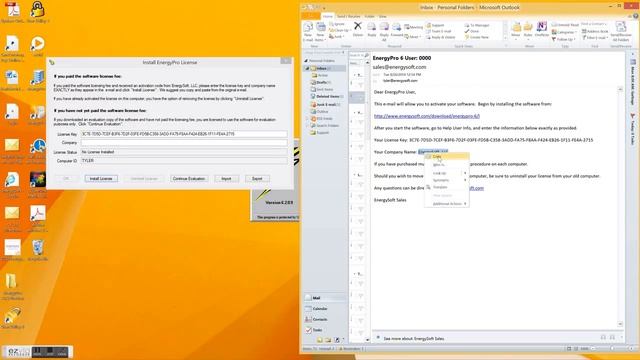Switch to the View ribbon tab

click(383, 16)
